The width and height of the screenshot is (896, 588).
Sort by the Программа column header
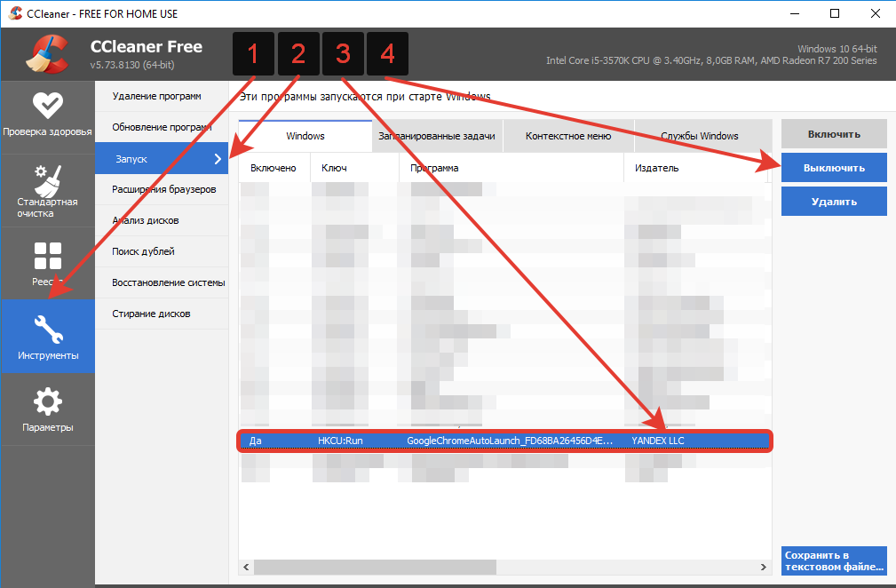(511, 168)
